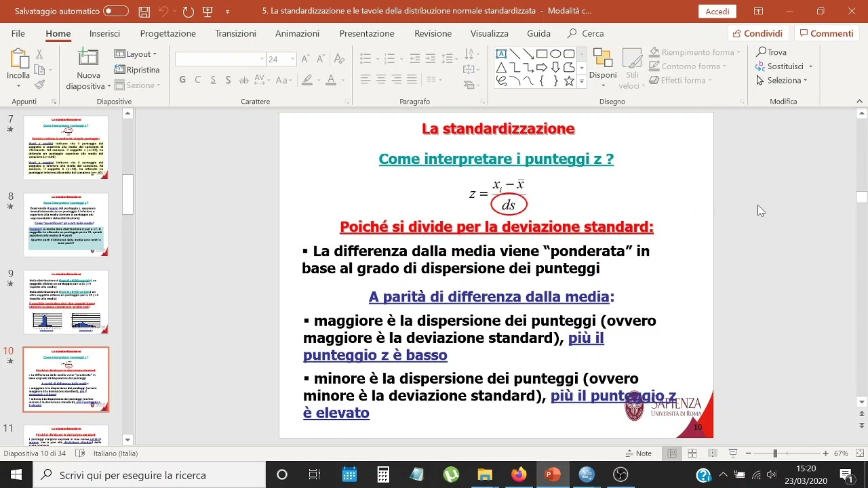The width and height of the screenshot is (868, 488).
Task: Open the font name combo box
Action: 220,59
